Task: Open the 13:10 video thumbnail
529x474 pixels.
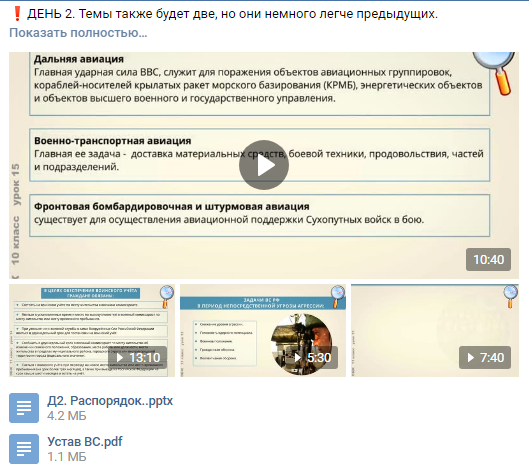Action: click(x=92, y=330)
